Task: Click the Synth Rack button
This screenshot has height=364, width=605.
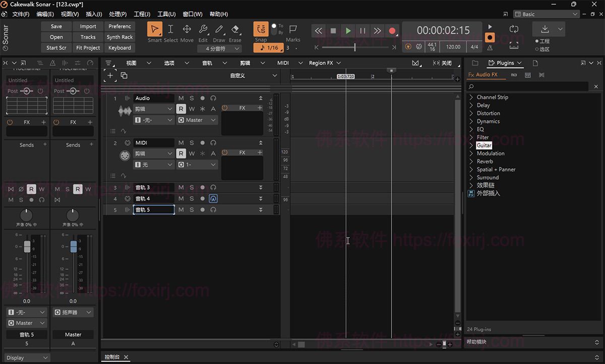Action: tap(119, 37)
